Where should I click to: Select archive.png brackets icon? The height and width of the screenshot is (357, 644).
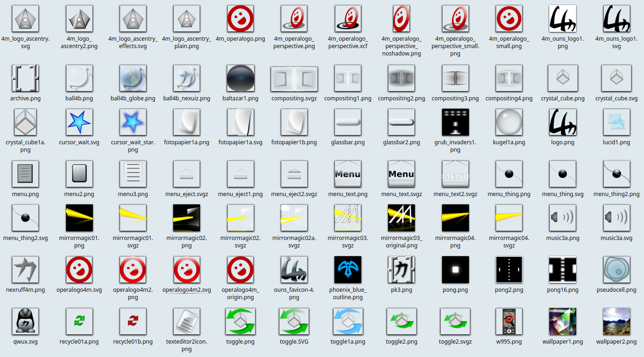(x=25, y=78)
